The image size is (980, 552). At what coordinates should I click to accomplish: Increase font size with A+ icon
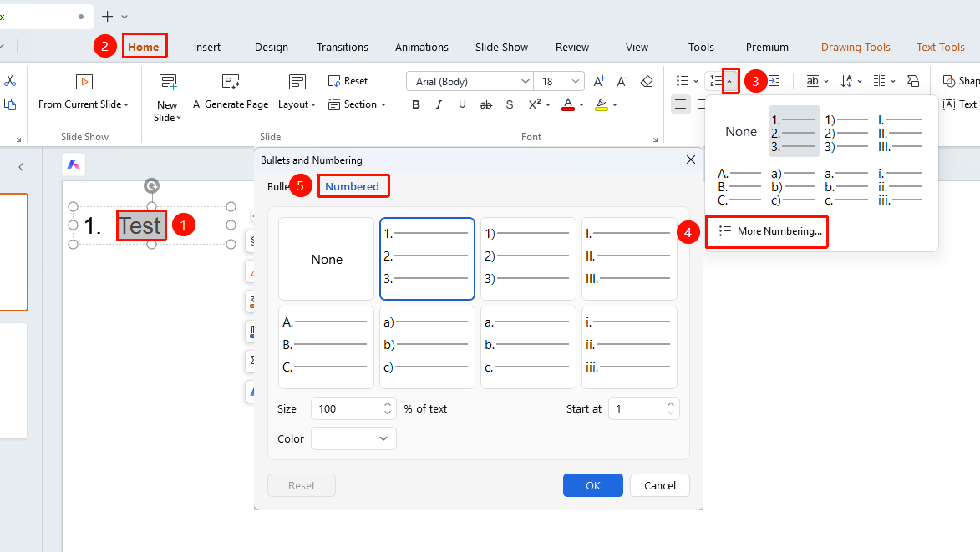[599, 81]
